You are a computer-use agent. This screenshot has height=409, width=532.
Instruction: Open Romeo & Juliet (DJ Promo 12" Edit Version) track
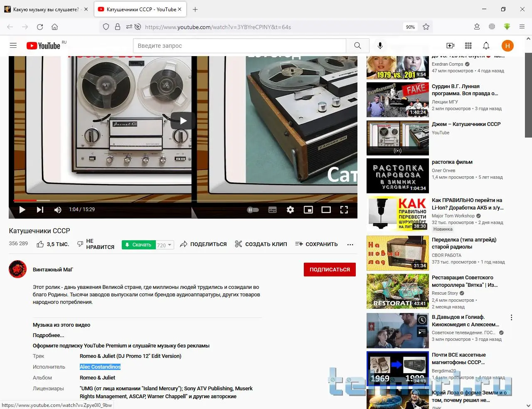[131, 356]
